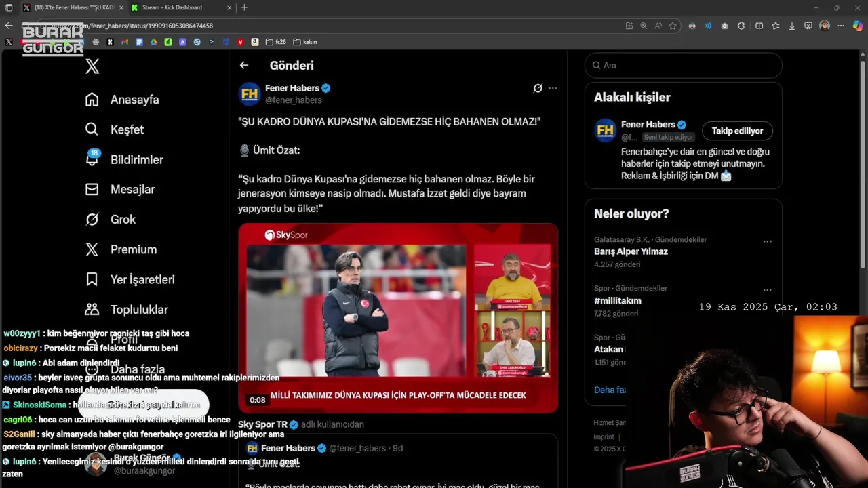Image resolution: width=868 pixels, height=488 pixels.
Task: Open Fener Habers in Alakalı kişiler
Action: tap(648, 125)
